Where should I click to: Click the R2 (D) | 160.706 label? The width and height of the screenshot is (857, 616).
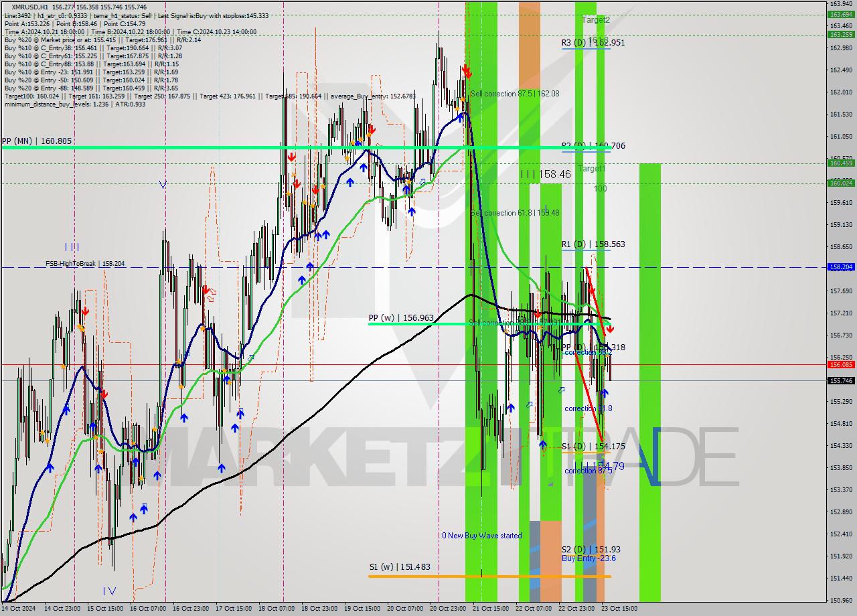point(593,145)
